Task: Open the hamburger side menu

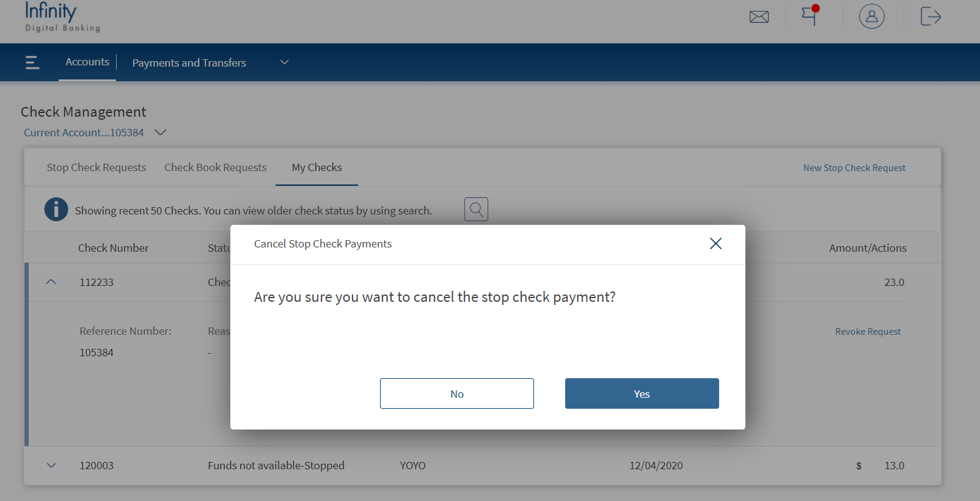Action: [32, 62]
